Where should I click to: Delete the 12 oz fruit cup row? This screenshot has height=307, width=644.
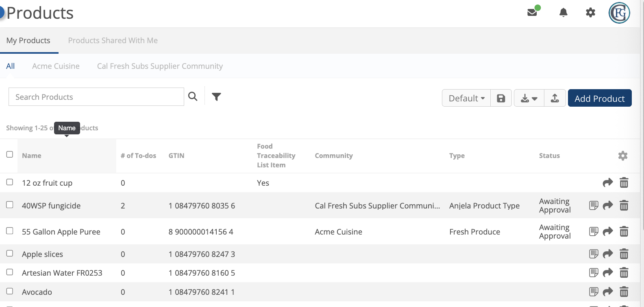tap(624, 183)
